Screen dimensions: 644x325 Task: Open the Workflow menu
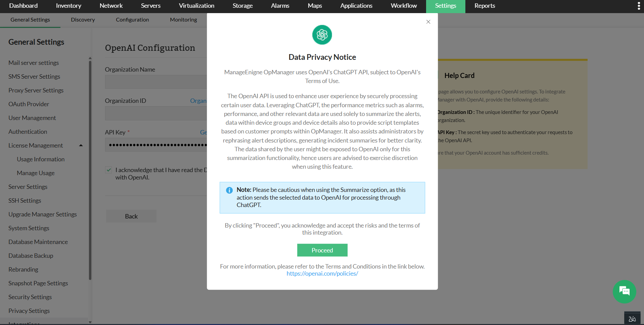point(404,6)
